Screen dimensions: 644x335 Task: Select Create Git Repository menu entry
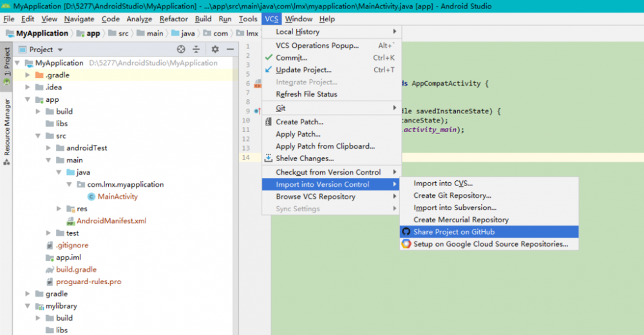(452, 196)
